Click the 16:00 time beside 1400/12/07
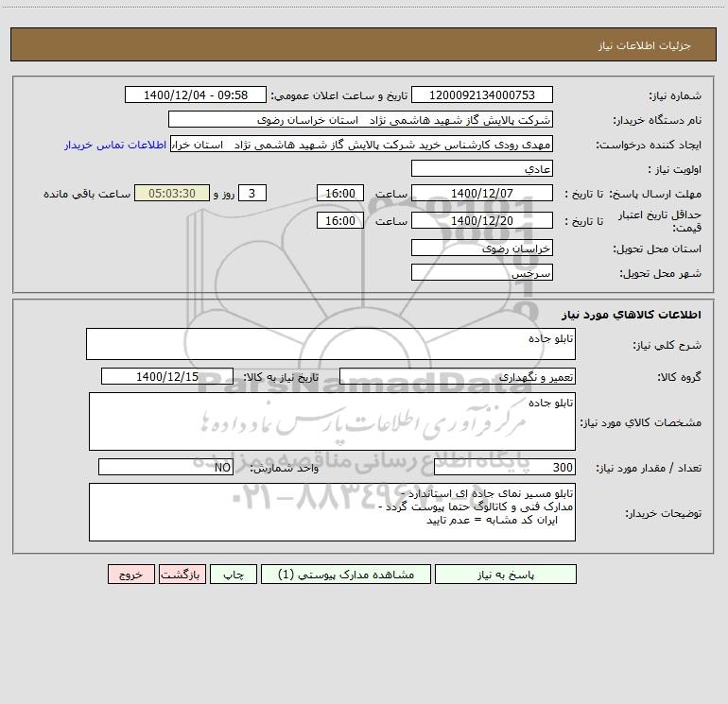The image size is (728, 704). coord(339,193)
